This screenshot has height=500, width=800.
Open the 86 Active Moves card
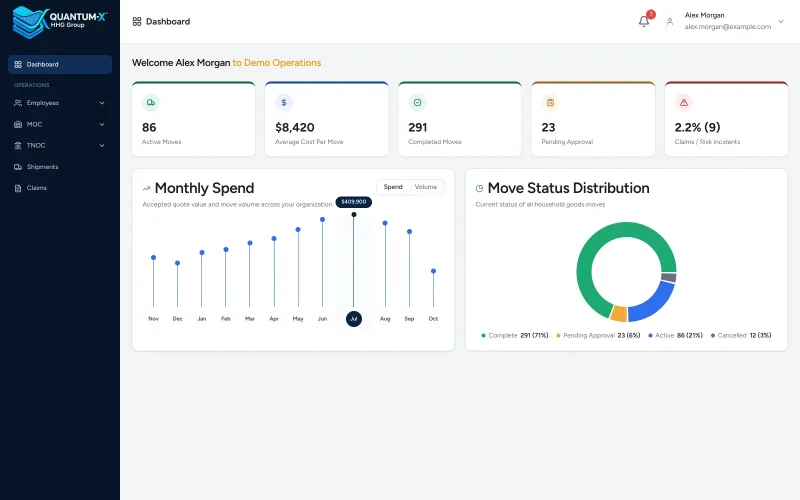coord(193,119)
